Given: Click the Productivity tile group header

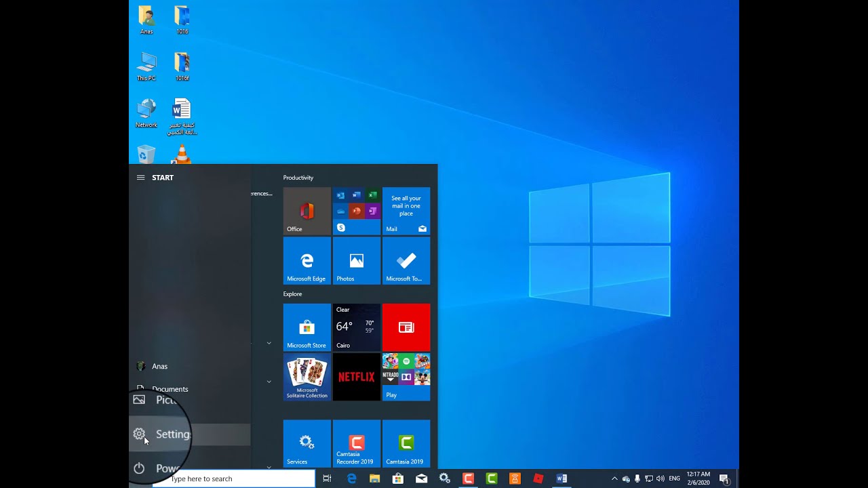Looking at the screenshot, I should coord(298,178).
